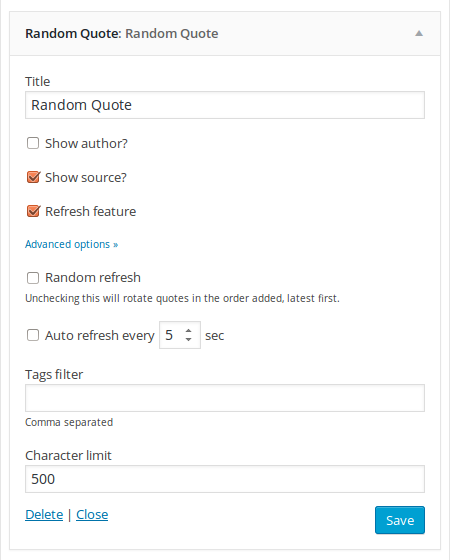Collapse the Random Quote widget arrow
Screen dimensions: 450x560
pyautogui.click(x=419, y=34)
